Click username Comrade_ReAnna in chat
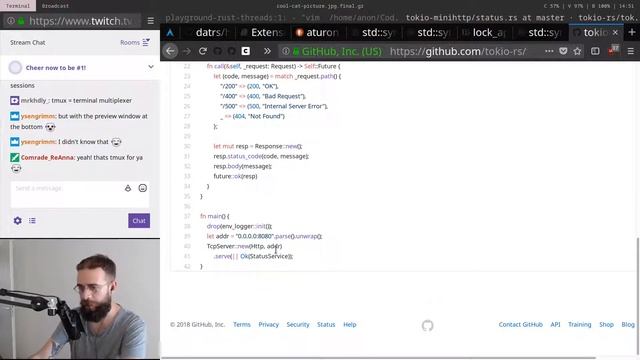This screenshot has height=360, width=640. pyautogui.click(x=47, y=157)
